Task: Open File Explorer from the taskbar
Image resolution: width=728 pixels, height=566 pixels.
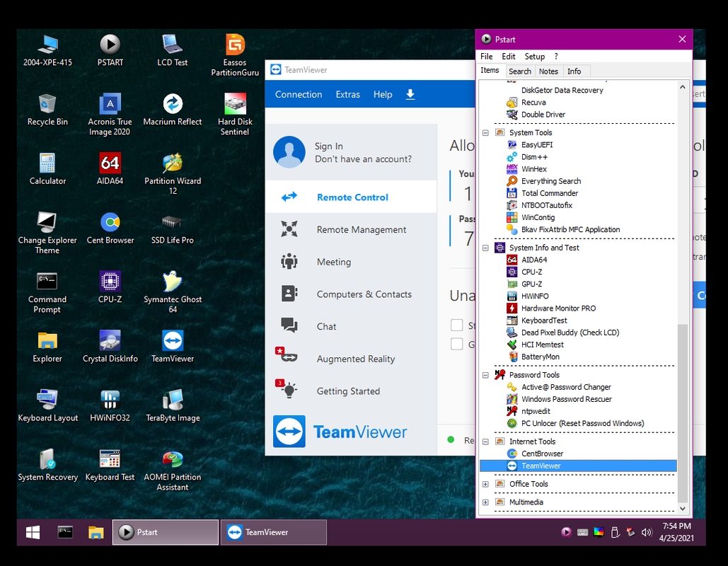Action: pos(96,532)
